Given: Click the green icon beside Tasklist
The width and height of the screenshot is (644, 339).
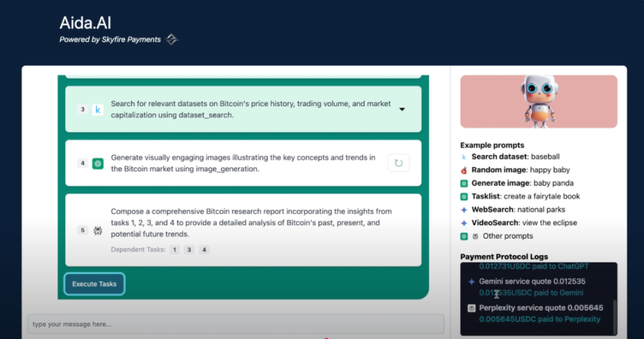Looking at the screenshot, I should coord(464,197).
